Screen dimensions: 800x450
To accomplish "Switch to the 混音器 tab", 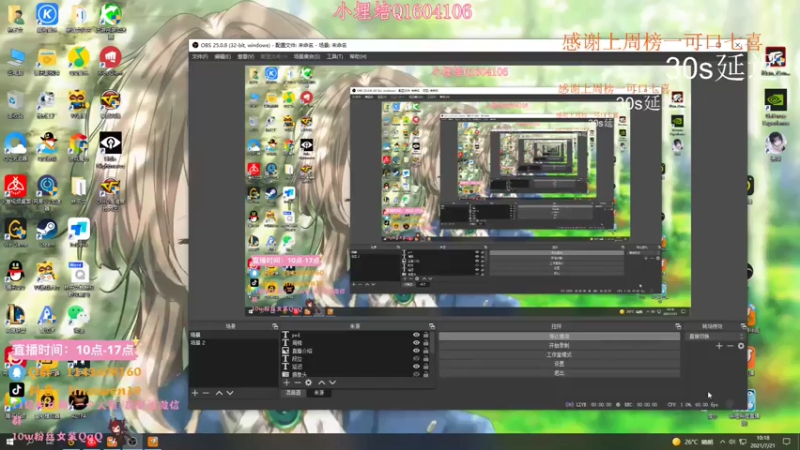I will tap(293, 393).
